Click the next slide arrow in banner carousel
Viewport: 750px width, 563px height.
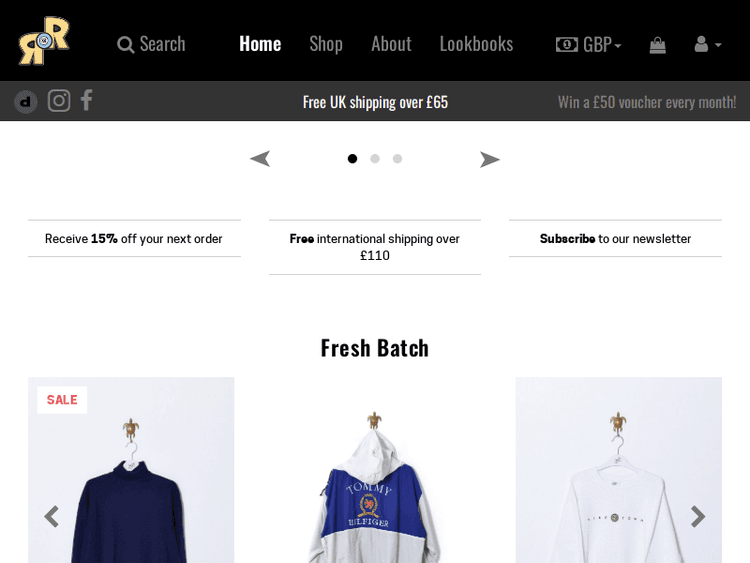pyautogui.click(x=489, y=159)
